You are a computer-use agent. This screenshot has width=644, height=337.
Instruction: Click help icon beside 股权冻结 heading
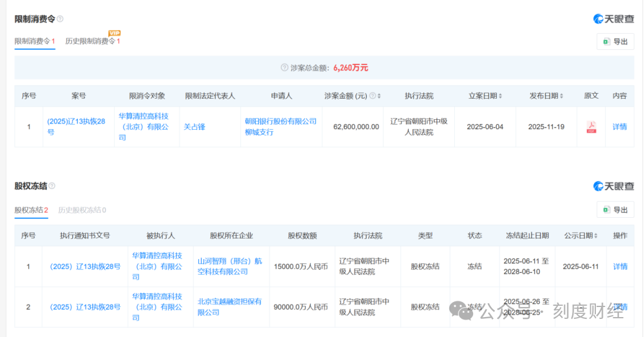(52, 186)
